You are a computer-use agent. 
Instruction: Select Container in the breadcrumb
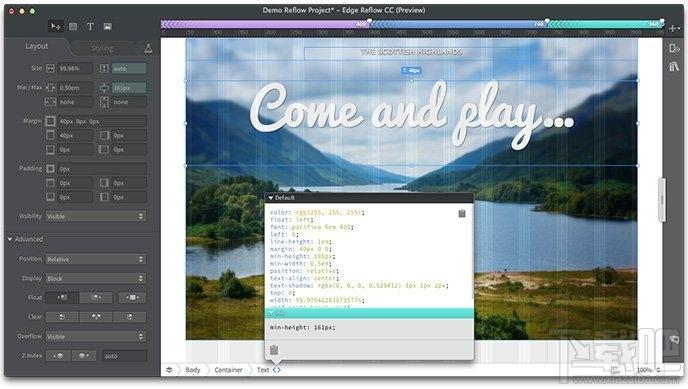pyautogui.click(x=228, y=370)
